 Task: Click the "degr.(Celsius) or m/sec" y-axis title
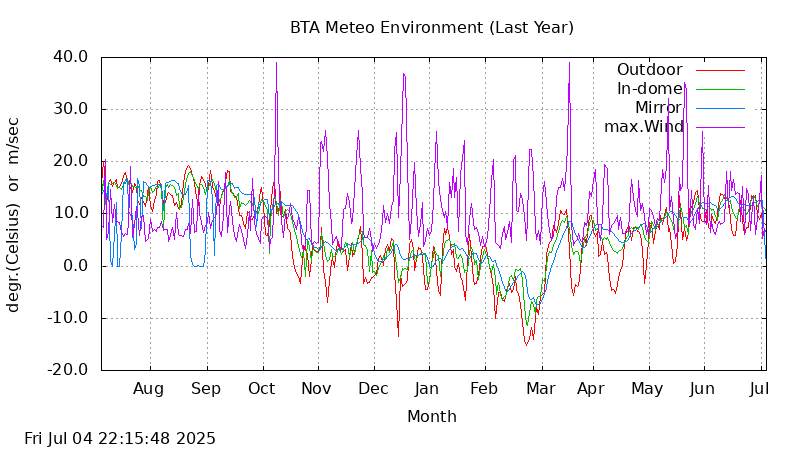pyautogui.click(x=13, y=215)
